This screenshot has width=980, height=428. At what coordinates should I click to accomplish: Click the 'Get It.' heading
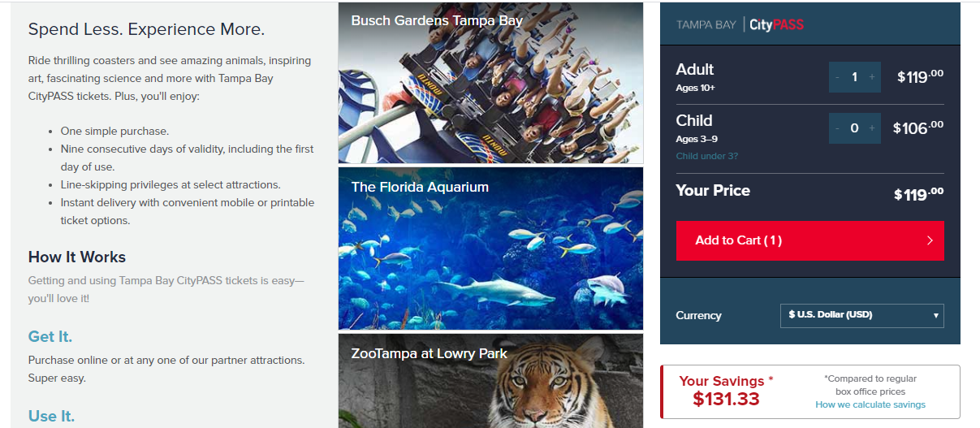click(50, 336)
